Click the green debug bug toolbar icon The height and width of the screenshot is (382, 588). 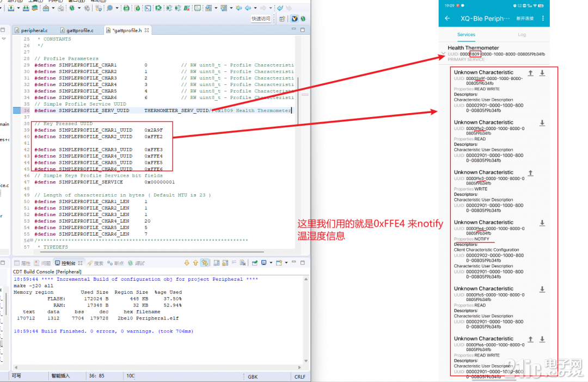point(72,8)
